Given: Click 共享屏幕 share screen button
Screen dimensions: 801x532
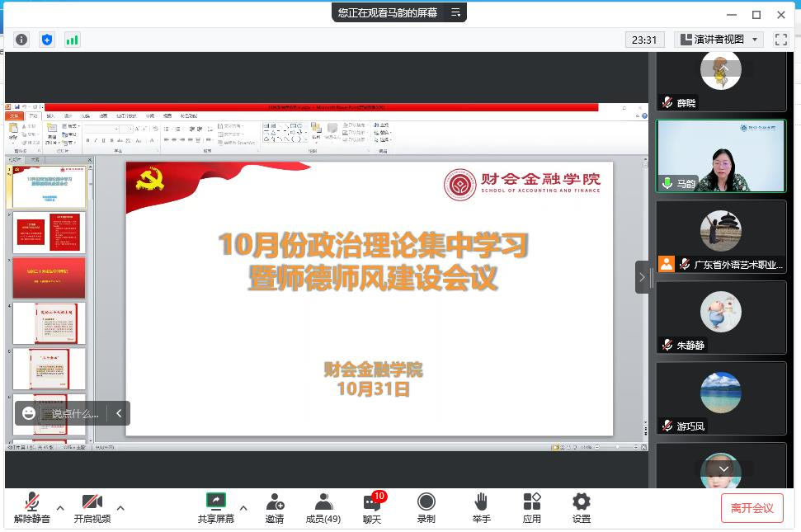Looking at the screenshot, I should [x=215, y=507].
